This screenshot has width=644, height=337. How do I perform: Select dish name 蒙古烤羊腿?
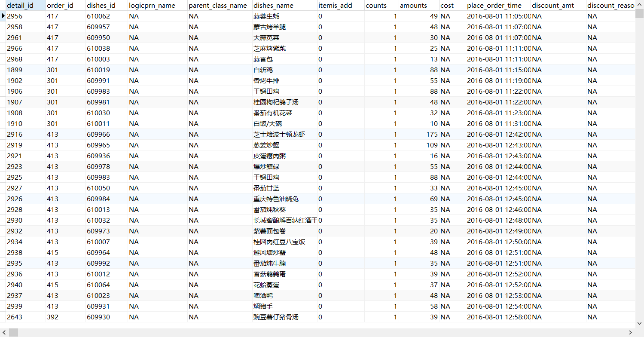point(269,27)
